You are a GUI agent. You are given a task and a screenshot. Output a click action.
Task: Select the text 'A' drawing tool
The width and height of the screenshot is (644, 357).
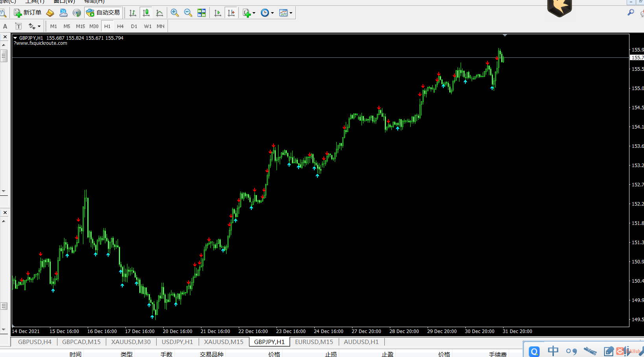pyautogui.click(x=5, y=26)
